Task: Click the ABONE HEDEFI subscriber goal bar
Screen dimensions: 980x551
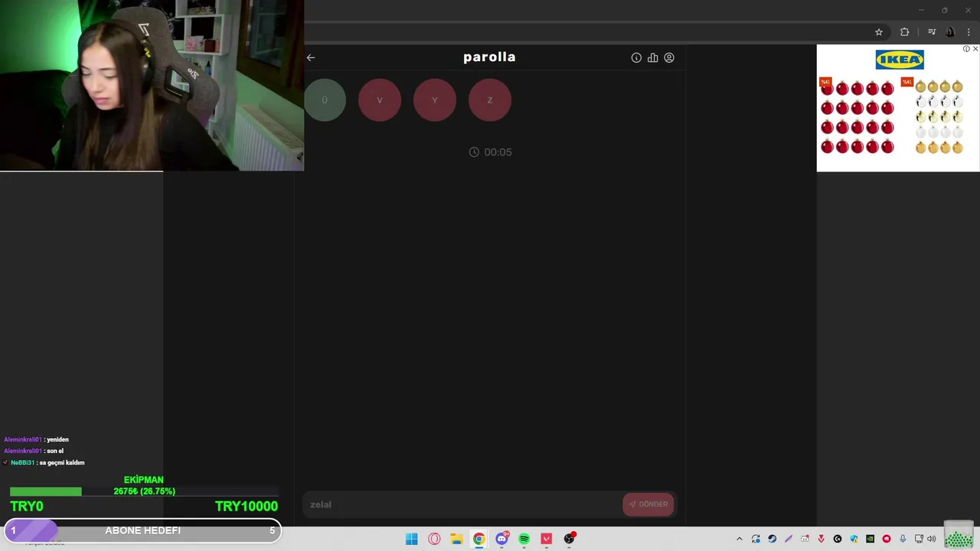Action: (x=143, y=530)
